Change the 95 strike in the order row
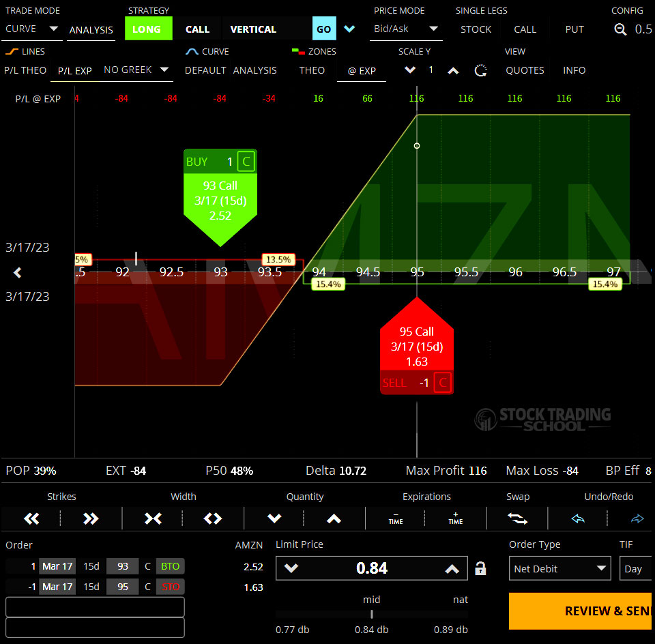Image resolution: width=655 pixels, height=644 pixels. [122, 587]
